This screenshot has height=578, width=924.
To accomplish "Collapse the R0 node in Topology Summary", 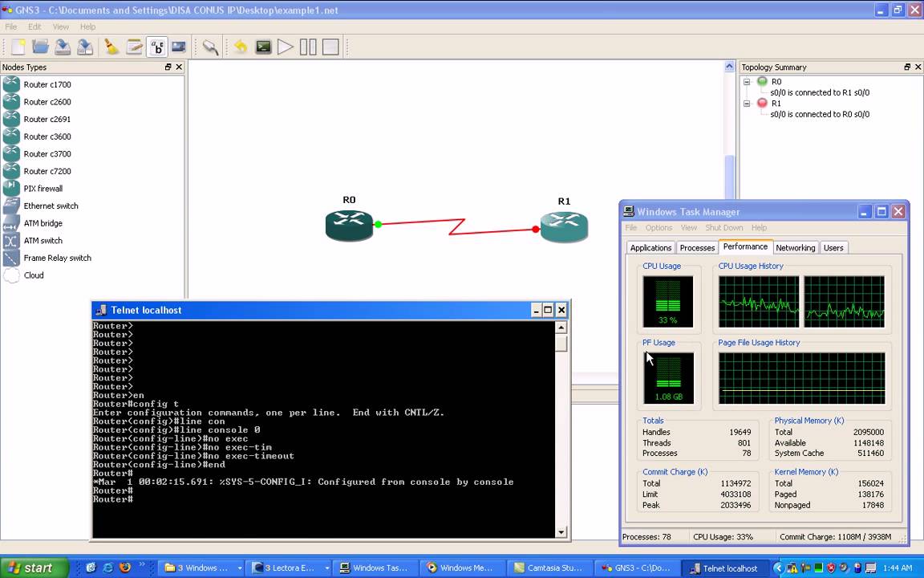I will pyautogui.click(x=747, y=82).
